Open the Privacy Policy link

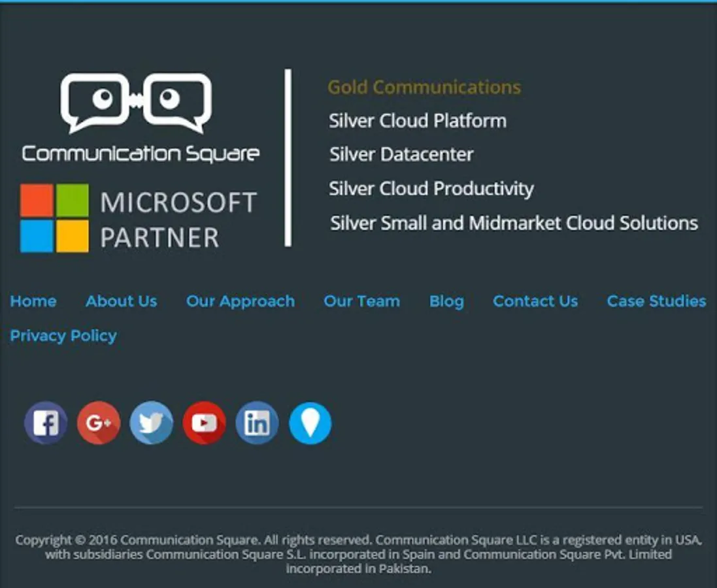pyautogui.click(x=63, y=336)
